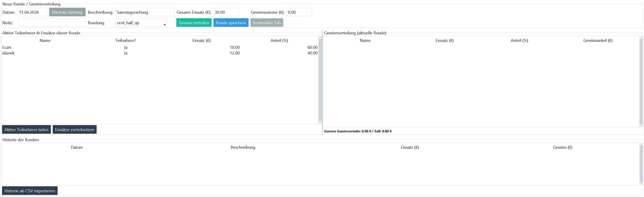
Task: Click the Screenshot Tab button
Action: click(x=266, y=23)
